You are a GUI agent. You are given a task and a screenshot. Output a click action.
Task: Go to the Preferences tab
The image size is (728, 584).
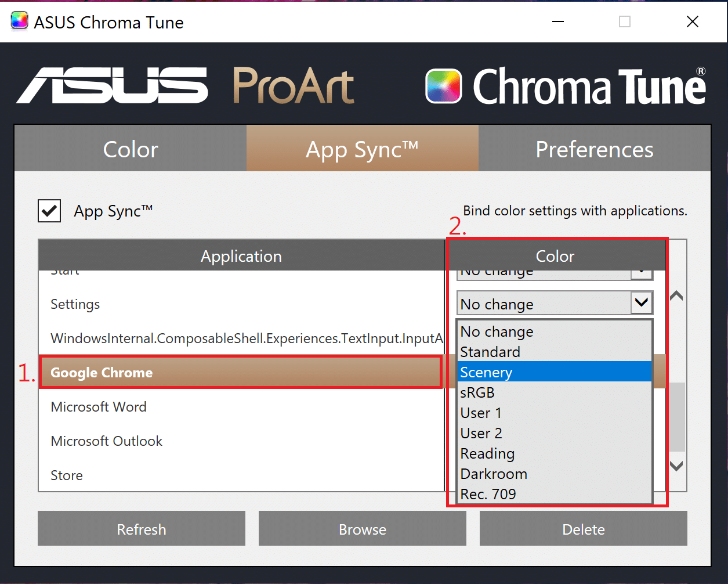point(595,149)
